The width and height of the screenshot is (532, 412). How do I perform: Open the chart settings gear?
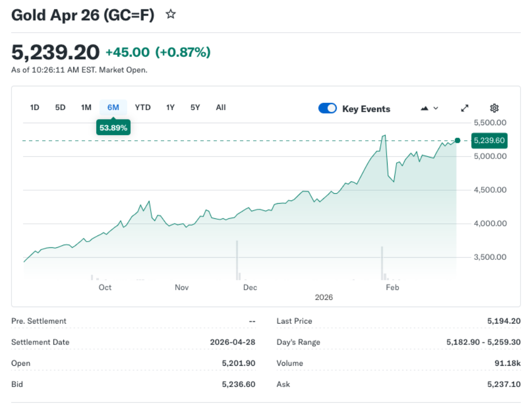pos(494,108)
